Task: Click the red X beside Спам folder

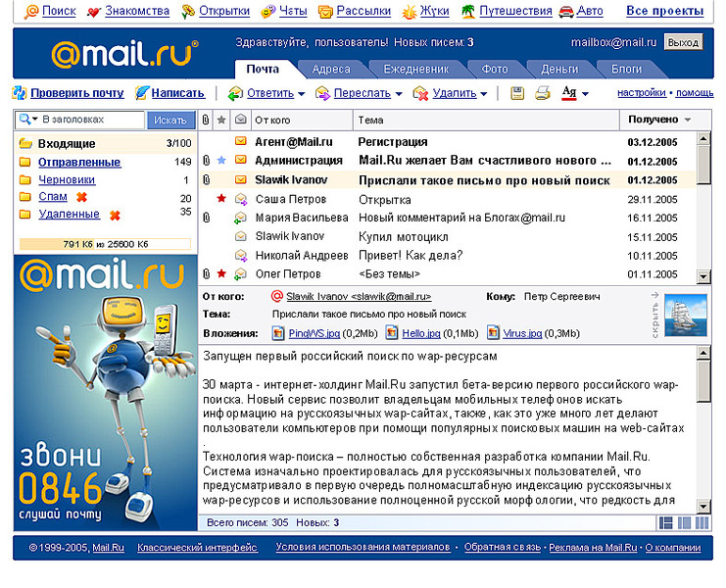Action: pyautogui.click(x=81, y=197)
